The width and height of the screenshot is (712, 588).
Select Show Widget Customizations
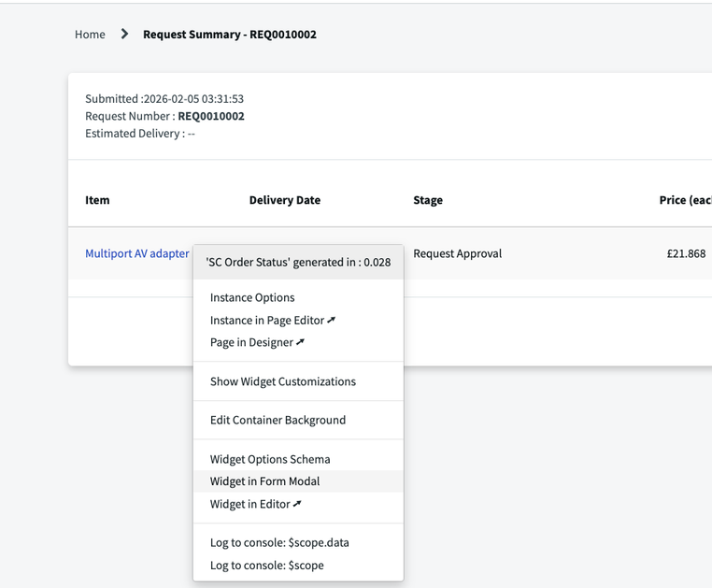283,381
